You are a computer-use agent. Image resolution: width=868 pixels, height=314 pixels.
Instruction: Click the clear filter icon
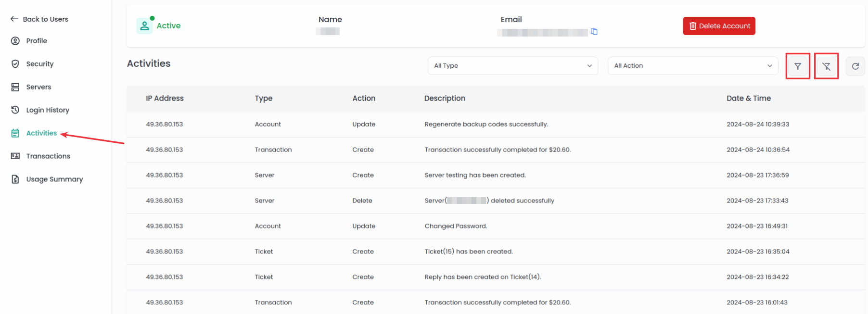point(826,66)
